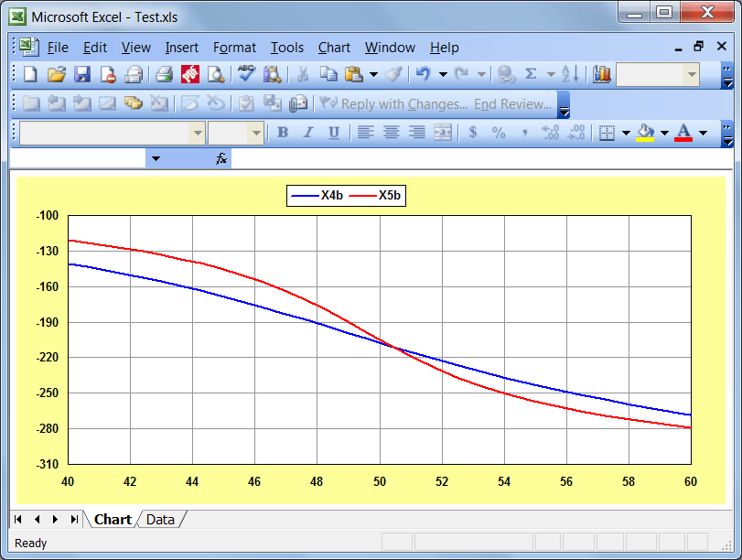
Task: Open the Paste options dropdown arrow
Action: [374, 74]
